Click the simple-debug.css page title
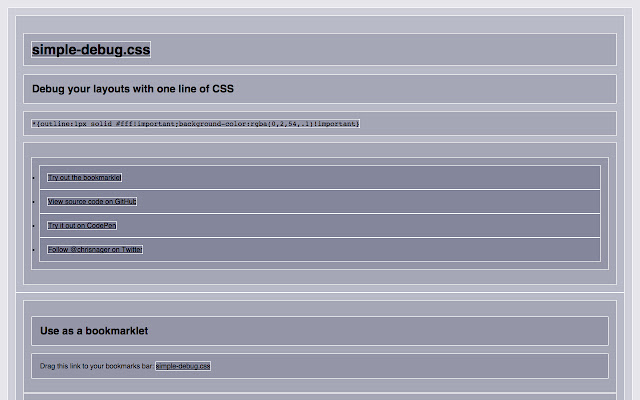The width and height of the screenshot is (640, 400). click(91, 49)
